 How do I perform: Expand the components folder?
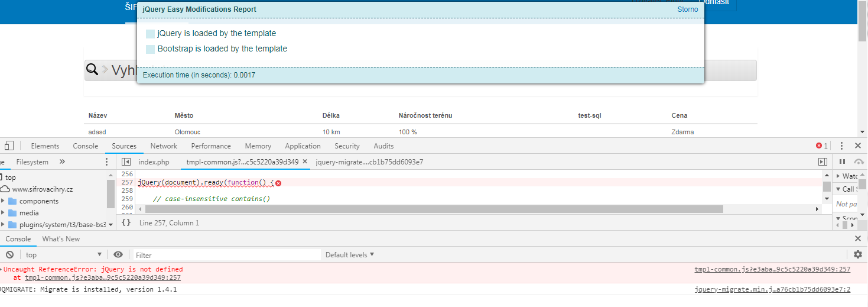[3, 201]
